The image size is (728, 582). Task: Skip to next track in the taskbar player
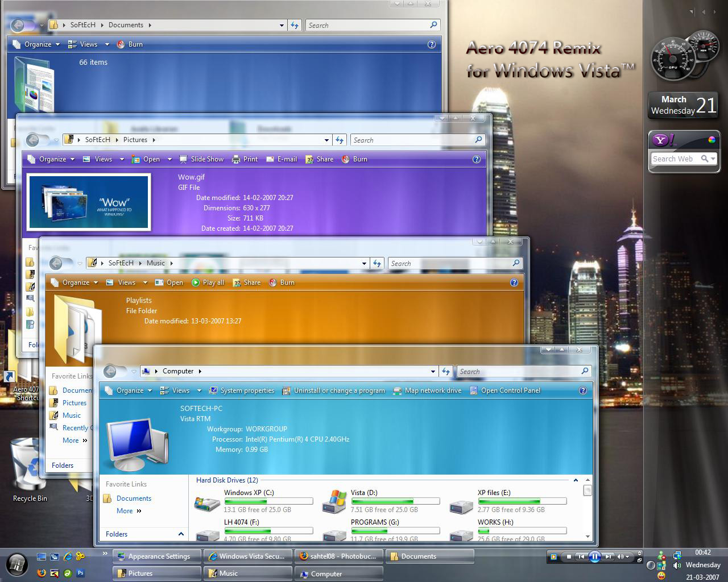[608, 557]
